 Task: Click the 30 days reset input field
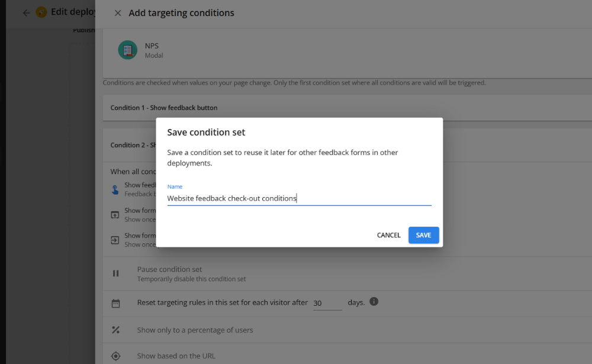(x=327, y=303)
